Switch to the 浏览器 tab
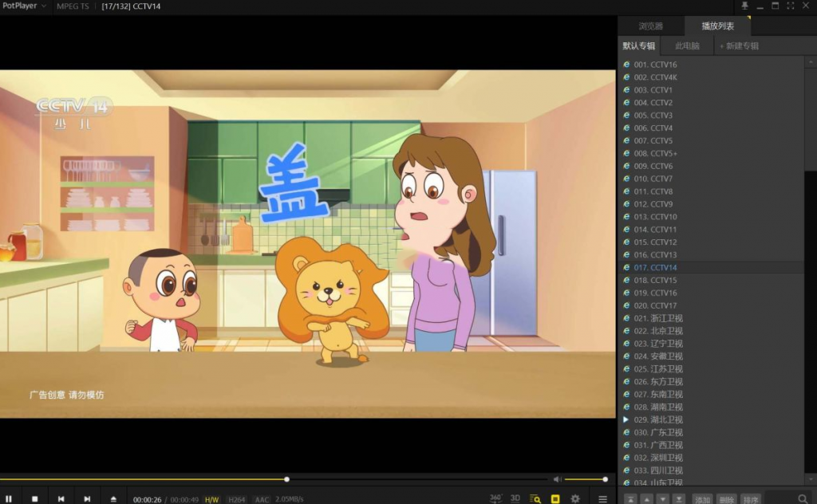817x504 pixels. [650, 26]
